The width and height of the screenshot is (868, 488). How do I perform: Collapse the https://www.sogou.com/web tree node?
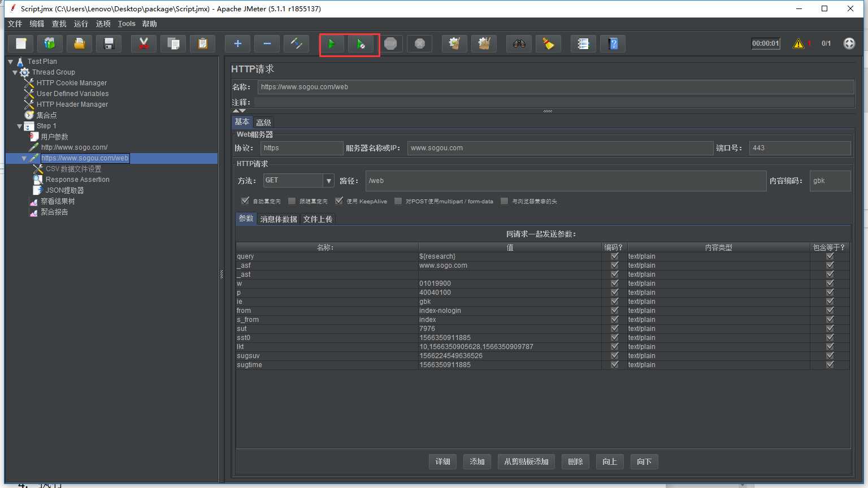click(24, 158)
